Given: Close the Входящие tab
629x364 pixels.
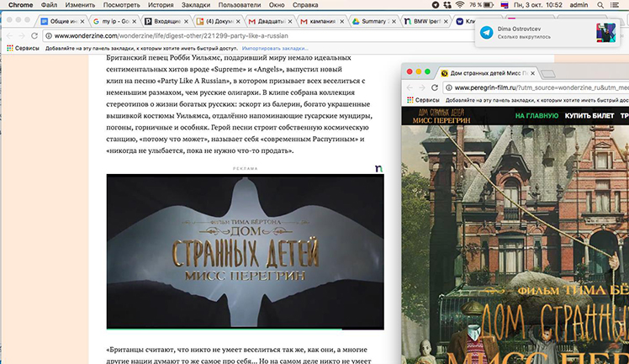Looking at the screenshot, I should point(186,22).
